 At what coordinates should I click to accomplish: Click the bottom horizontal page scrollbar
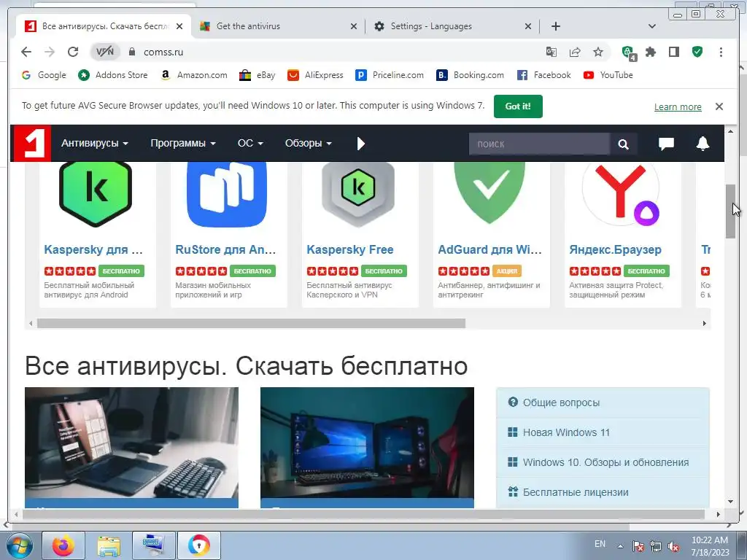point(363,514)
